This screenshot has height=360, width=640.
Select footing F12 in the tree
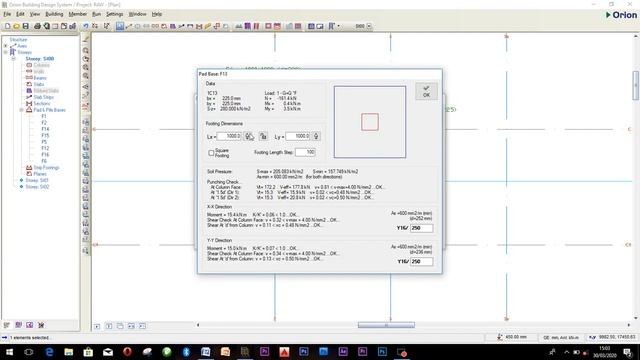(x=45, y=148)
